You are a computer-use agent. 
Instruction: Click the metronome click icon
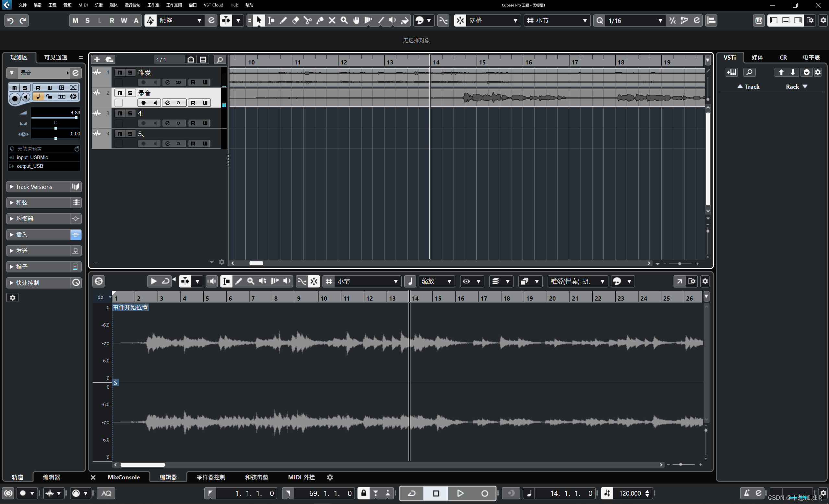[x=747, y=493]
